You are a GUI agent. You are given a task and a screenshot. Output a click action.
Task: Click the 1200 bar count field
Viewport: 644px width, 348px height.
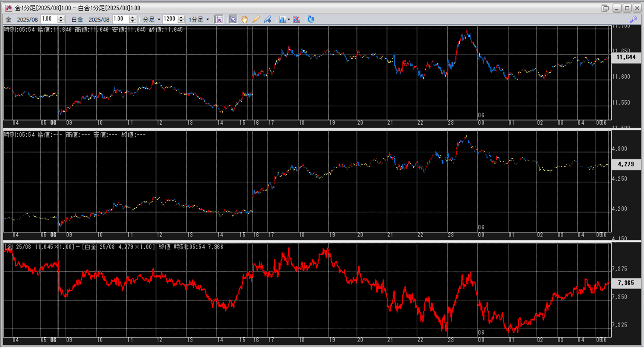coord(170,19)
